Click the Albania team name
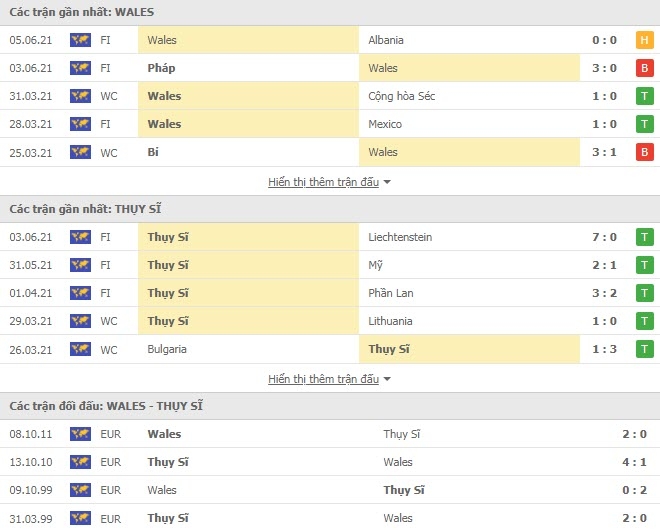This screenshot has height=531, width=660. (x=386, y=40)
